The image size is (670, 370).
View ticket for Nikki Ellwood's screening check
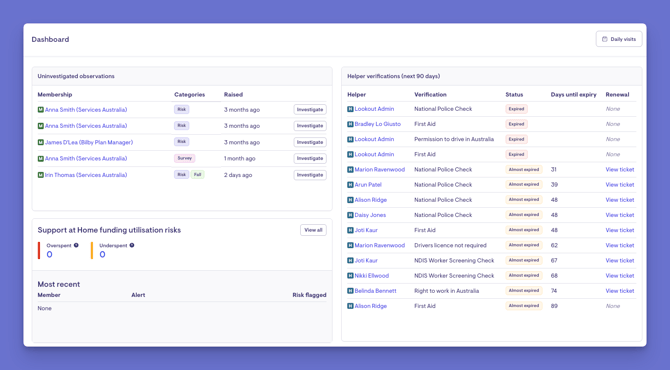[x=620, y=276]
